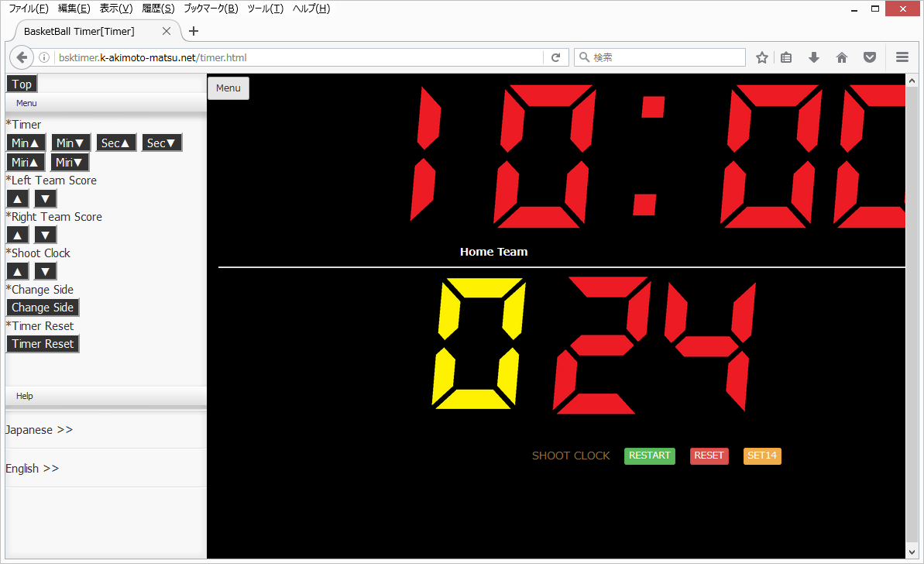
Task: Show the bookmarks list icon
Action: (x=786, y=57)
